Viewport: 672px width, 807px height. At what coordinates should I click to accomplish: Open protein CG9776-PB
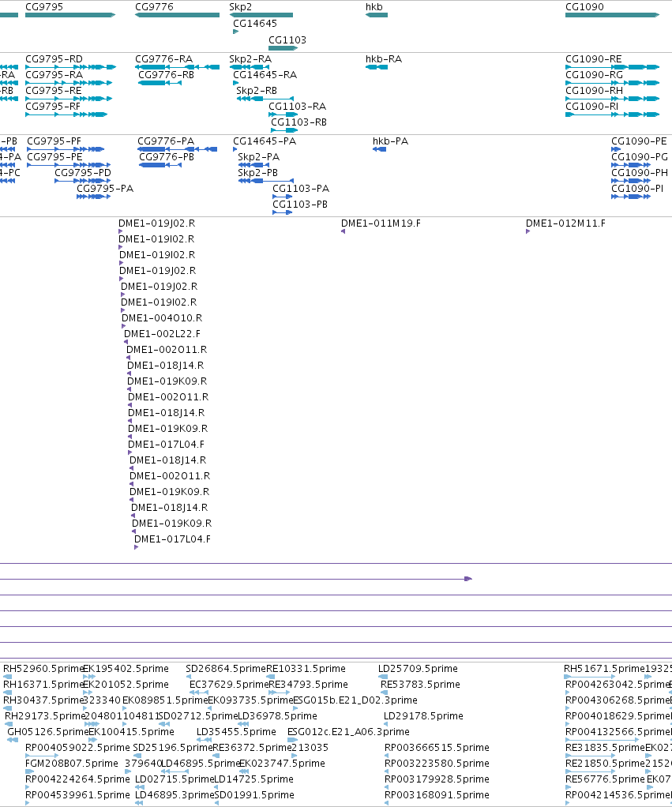click(167, 157)
